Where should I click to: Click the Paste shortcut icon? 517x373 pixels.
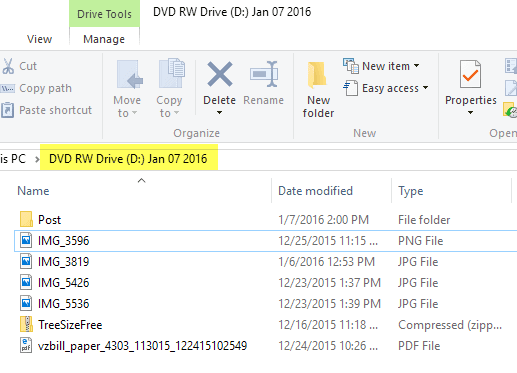click(7, 110)
